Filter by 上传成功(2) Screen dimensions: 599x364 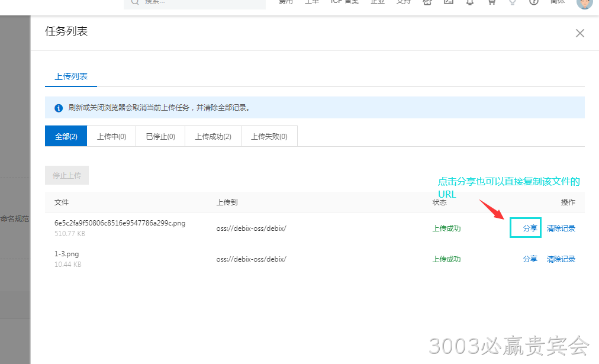(213, 136)
